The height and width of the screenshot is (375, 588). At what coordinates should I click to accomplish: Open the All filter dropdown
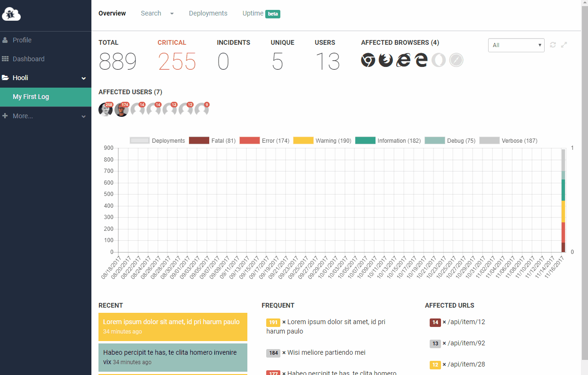click(516, 45)
